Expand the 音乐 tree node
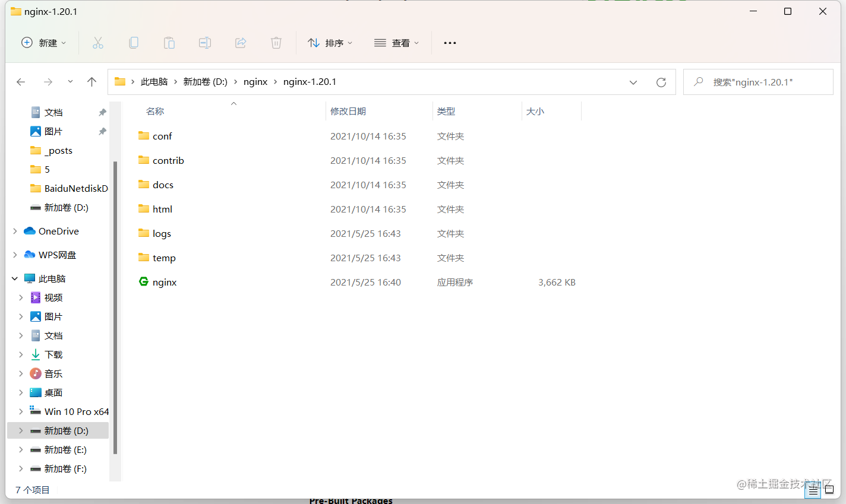Screen dimensions: 846x504 point(21,373)
